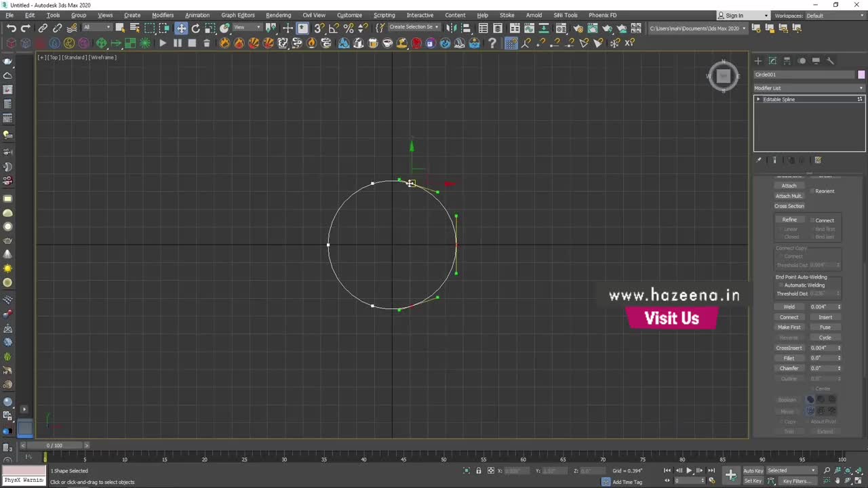Open the Select by Name list
Image resolution: width=868 pixels, height=488 pixels.
click(134, 28)
